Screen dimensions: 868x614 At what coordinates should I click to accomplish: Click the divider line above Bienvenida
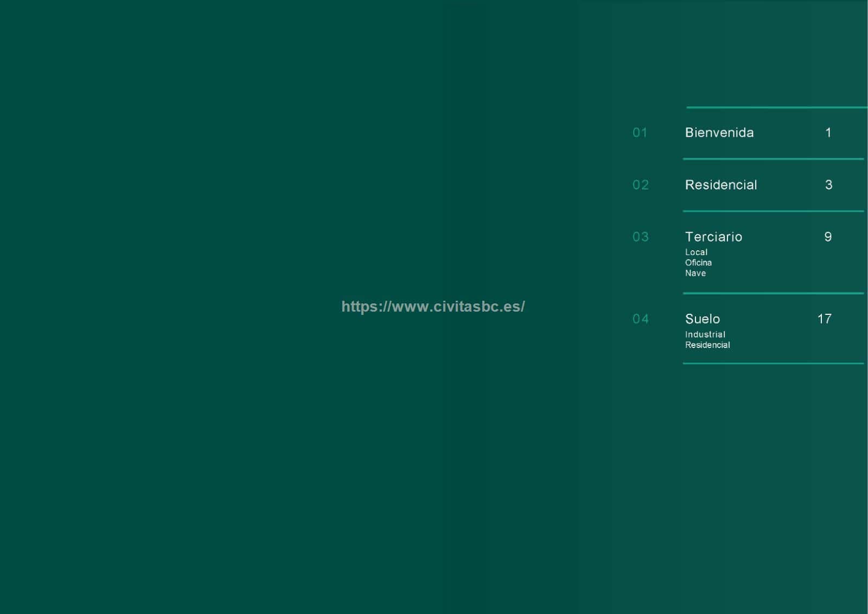(776, 107)
